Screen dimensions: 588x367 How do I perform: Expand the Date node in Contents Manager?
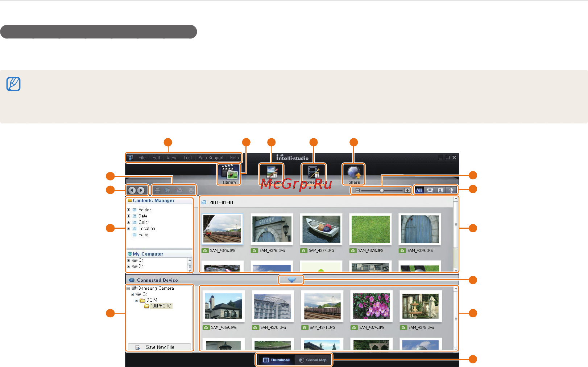pyautogui.click(x=128, y=216)
